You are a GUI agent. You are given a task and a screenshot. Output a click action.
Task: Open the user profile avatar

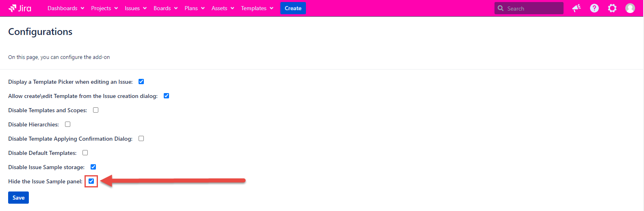coord(630,8)
